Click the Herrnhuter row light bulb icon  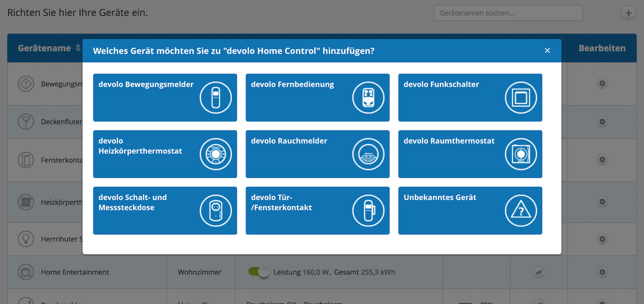coord(26,239)
